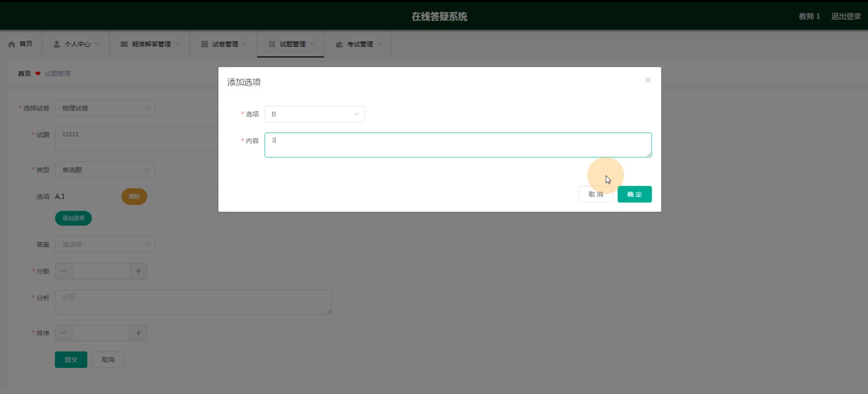868x394 pixels.
Task: Click the 试卷管理 chevron arrow
Action: [x=245, y=44]
